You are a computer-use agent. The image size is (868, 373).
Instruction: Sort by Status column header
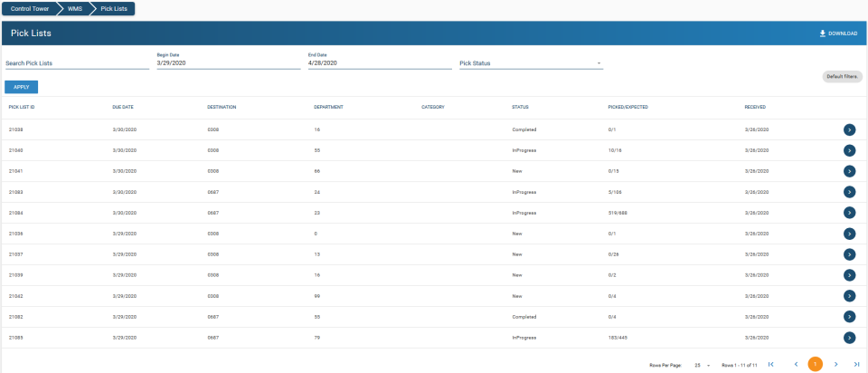click(x=520, y=107)
